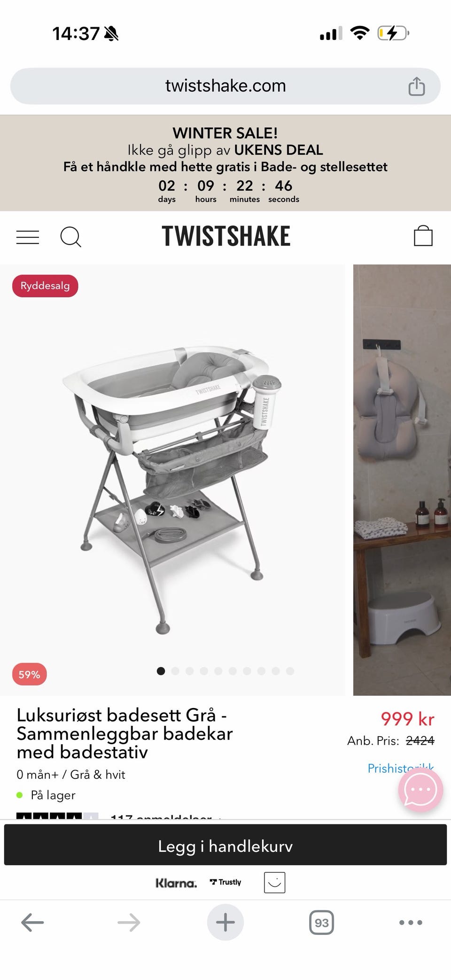
Task: Add product with Legg i handlekurv
Action: tap(225, 846)
